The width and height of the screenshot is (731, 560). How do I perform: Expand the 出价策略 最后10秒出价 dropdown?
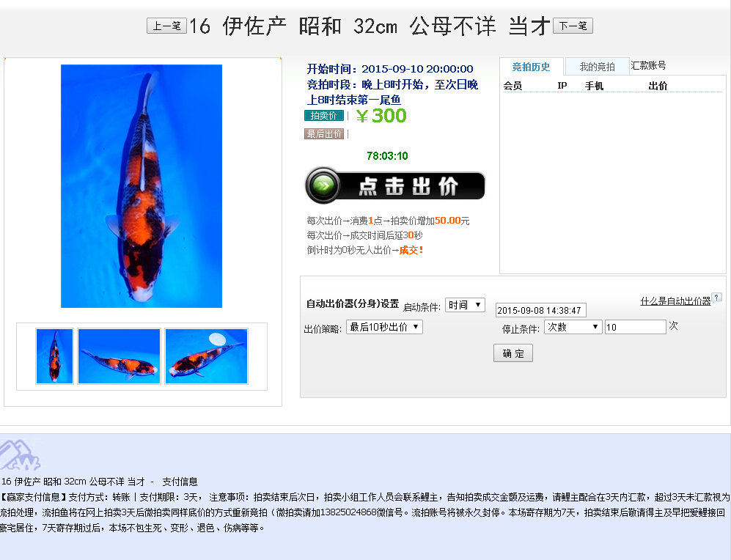(x=384, y=327)
